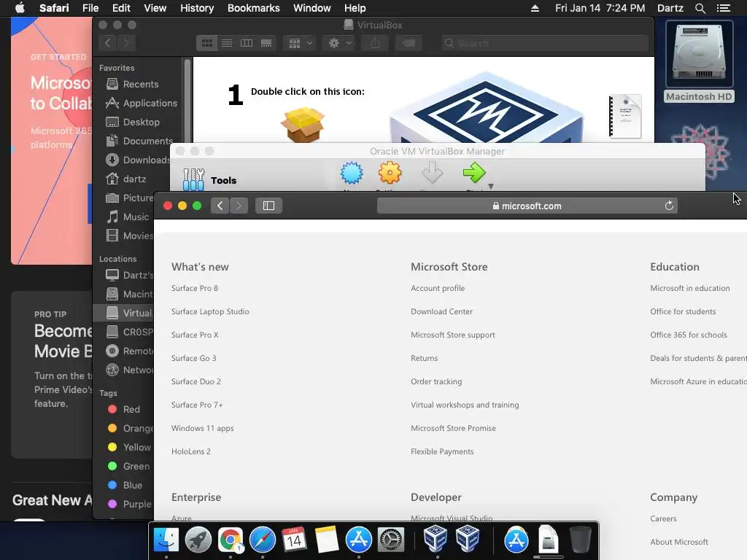Go forward in the Safari window
747x560 pixels.
click(239, 206)
